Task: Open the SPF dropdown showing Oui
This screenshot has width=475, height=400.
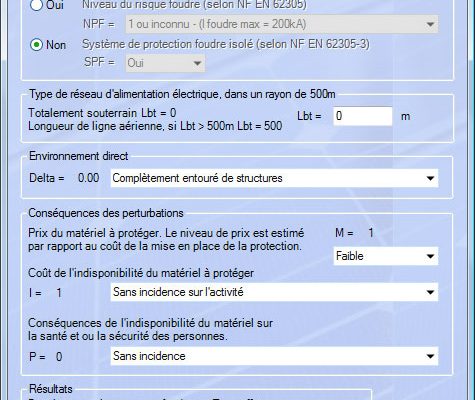Action: click(165, 63)
